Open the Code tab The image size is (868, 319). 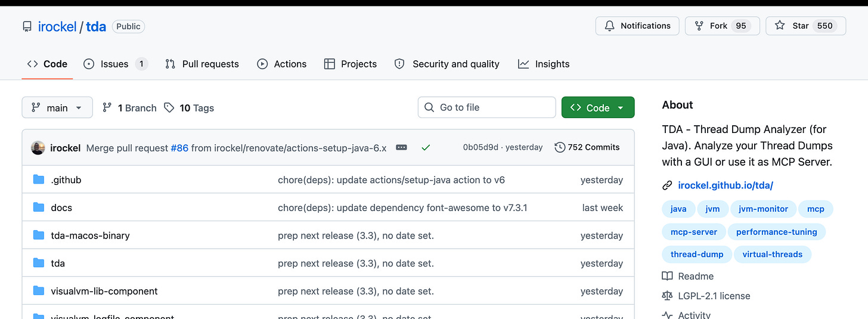coord(47,64)
